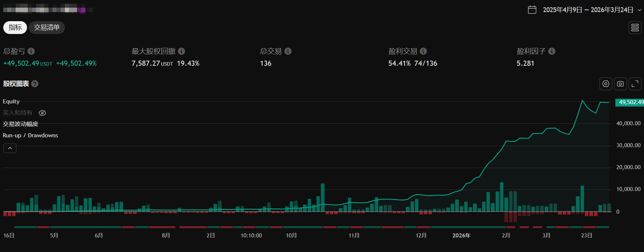Open the date range dropdown arrow
The height and width of the screenshot is (252, 644).
pyautogui.click(x=639, y=10)
